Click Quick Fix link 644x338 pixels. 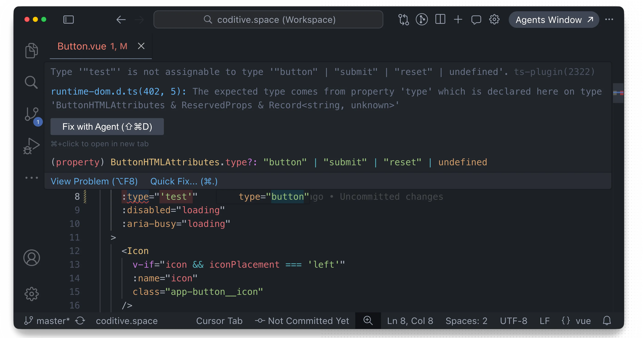click(184, 181)
